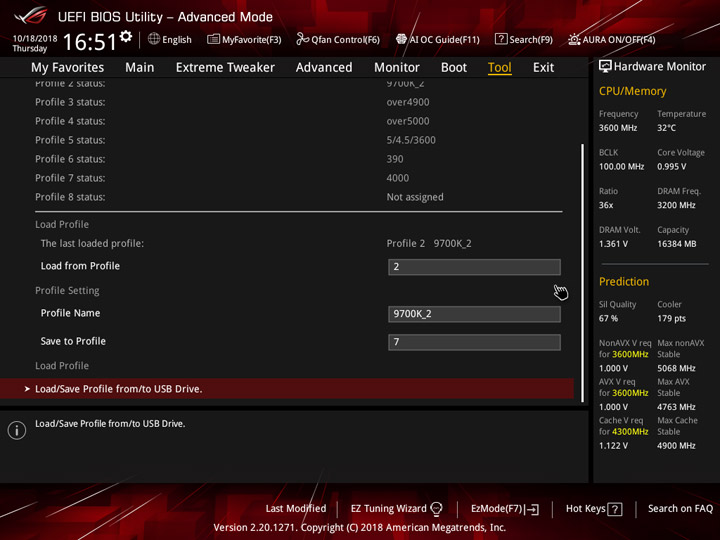720x540 pixels.
Task: Open Search(F9)
Action: [x=524, y=39]
